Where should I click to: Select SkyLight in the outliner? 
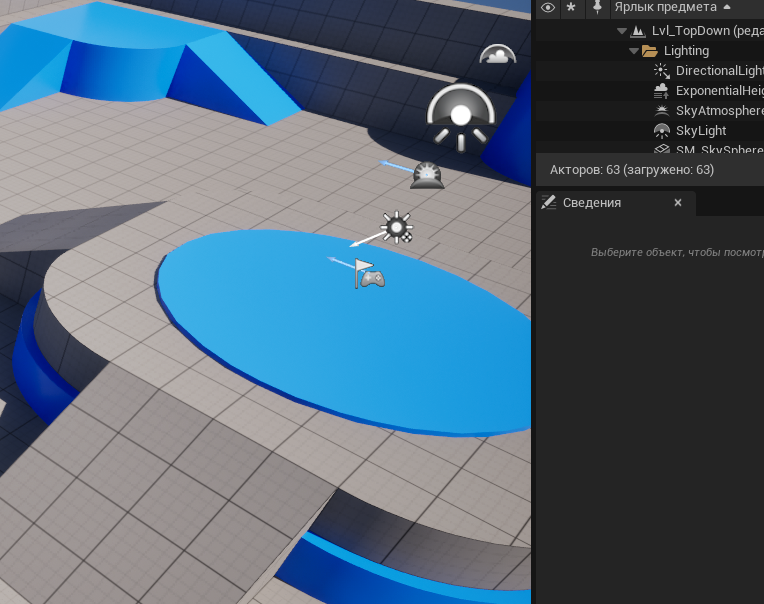(x=650, y=131)
